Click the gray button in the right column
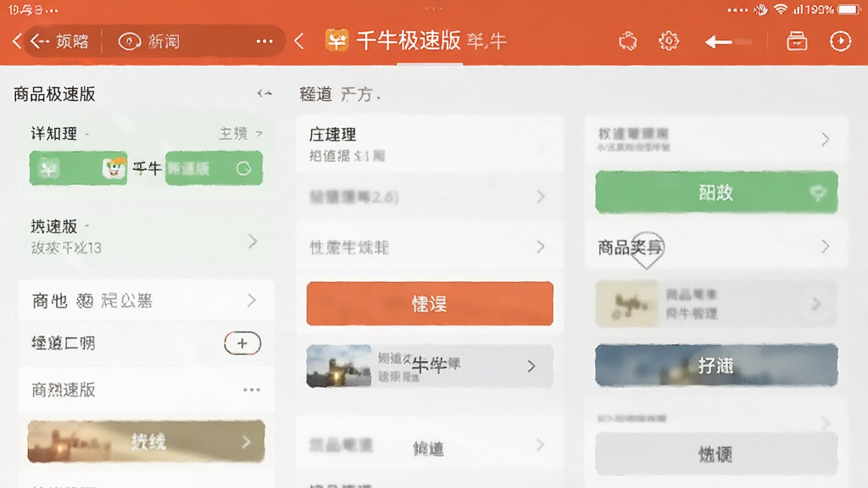The image size is (868, 488). point(716,454)
